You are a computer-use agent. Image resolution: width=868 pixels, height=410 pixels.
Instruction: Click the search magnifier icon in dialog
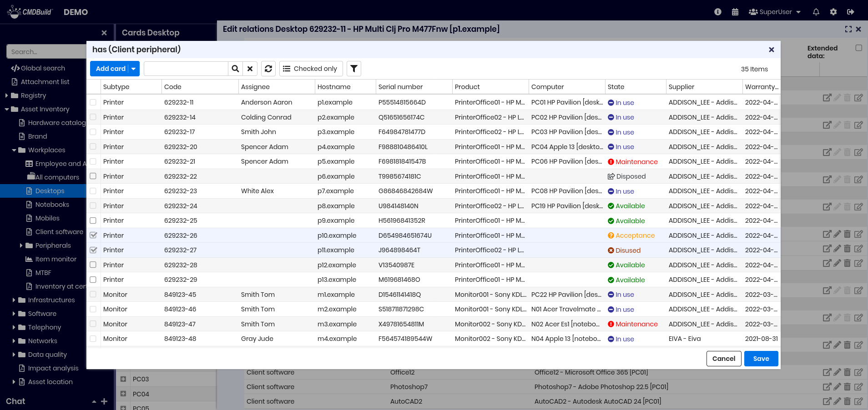235,69
